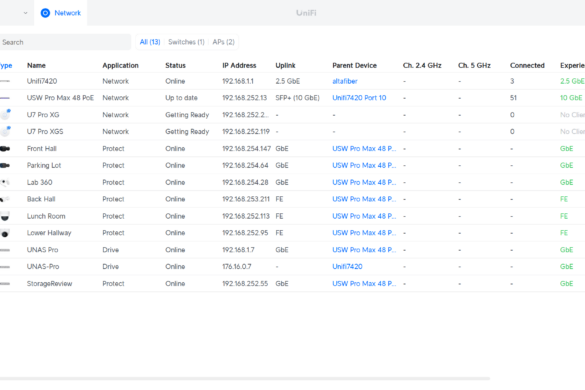Sort by the Type column header
This screenshot has height=390, width=585.
click(6, 65)
